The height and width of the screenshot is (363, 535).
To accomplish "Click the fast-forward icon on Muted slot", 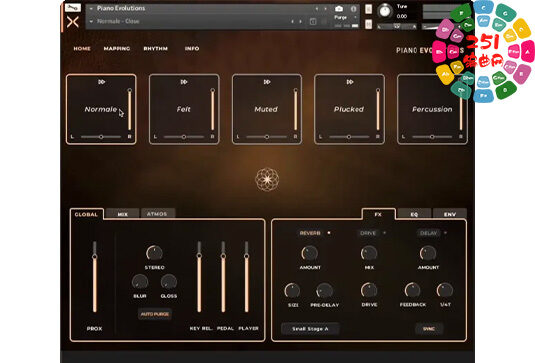I will pyautogui.click(x=267, y=82).
